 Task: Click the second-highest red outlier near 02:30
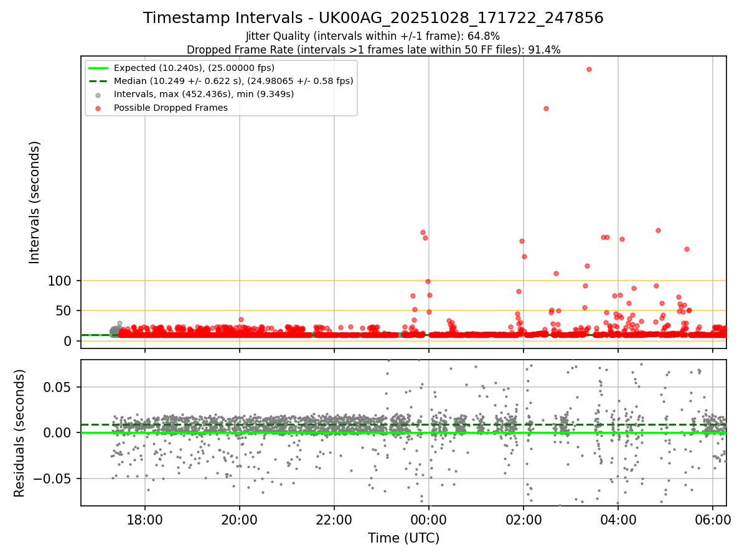pyautogui.click(x=546, y=108)
